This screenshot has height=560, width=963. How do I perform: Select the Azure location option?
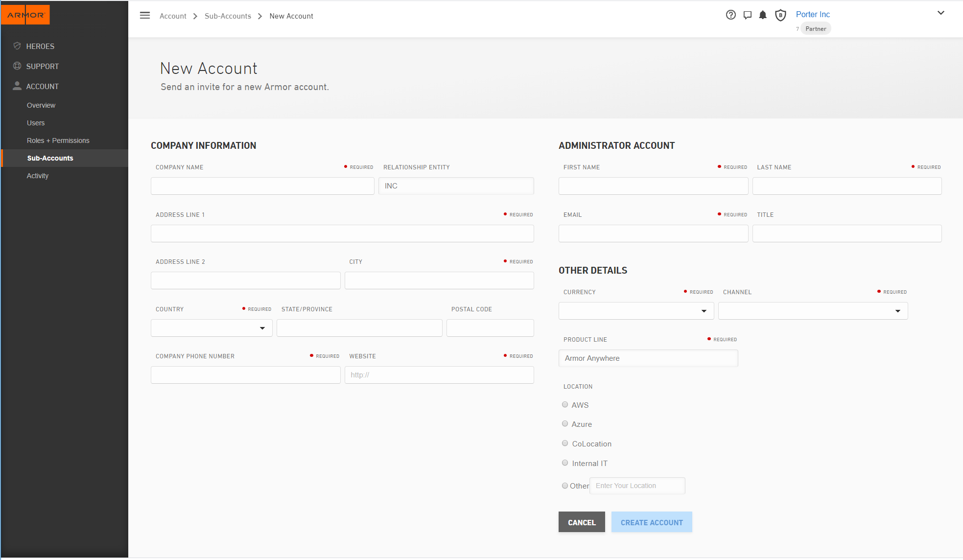[565, 424]
